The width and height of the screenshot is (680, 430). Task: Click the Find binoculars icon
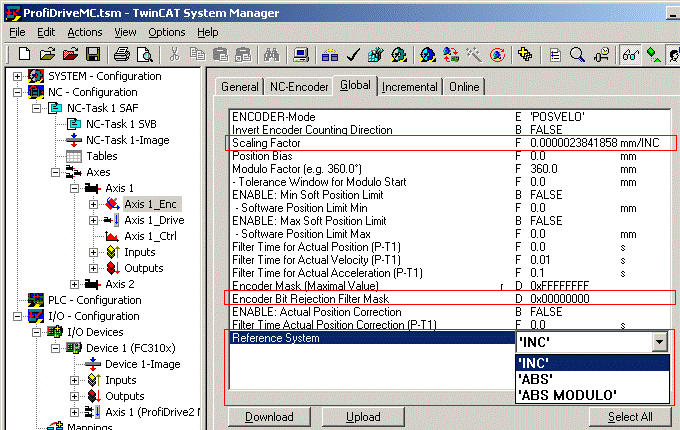271,55
